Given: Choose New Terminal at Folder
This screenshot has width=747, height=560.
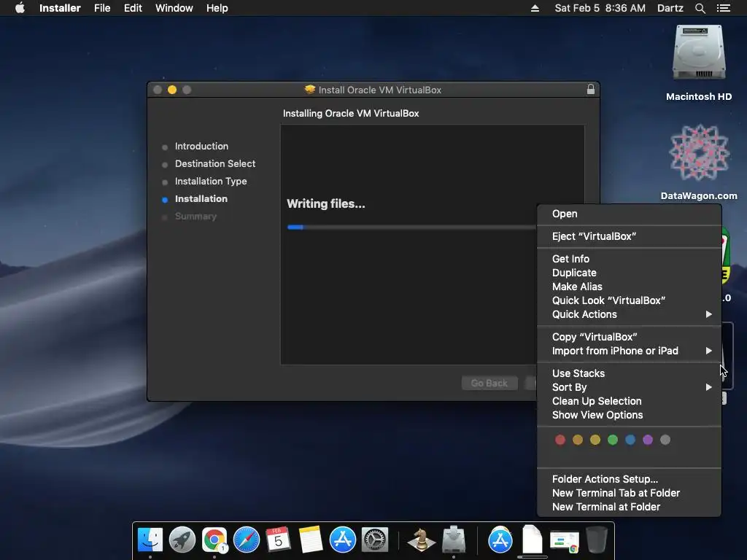Looking at the screenshot, I should 629,507.
